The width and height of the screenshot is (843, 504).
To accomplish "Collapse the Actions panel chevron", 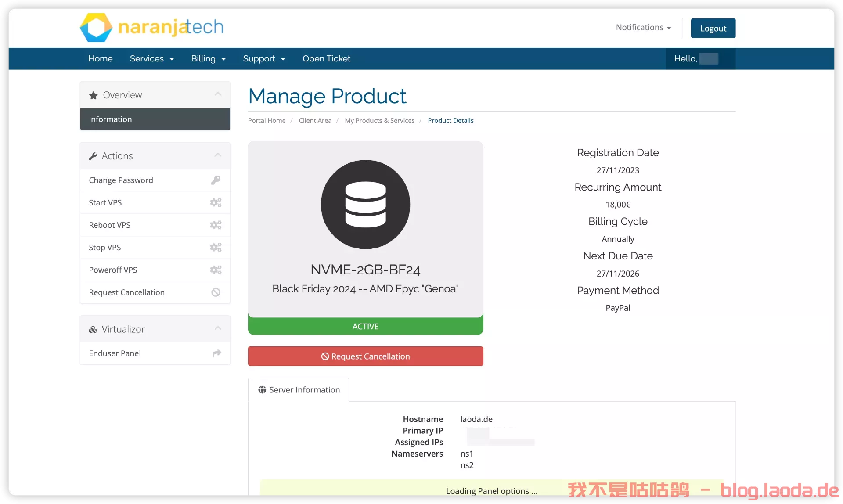I will click(218, 155).
